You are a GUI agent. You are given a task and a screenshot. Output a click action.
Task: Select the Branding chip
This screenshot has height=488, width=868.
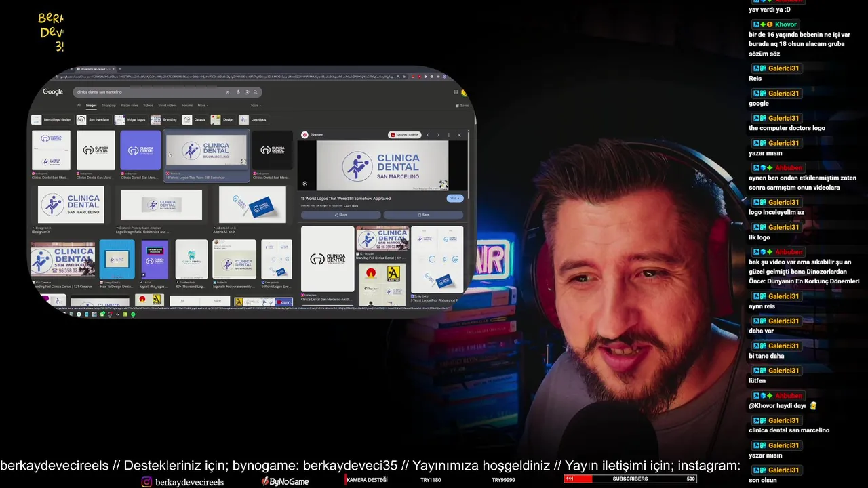164,120
